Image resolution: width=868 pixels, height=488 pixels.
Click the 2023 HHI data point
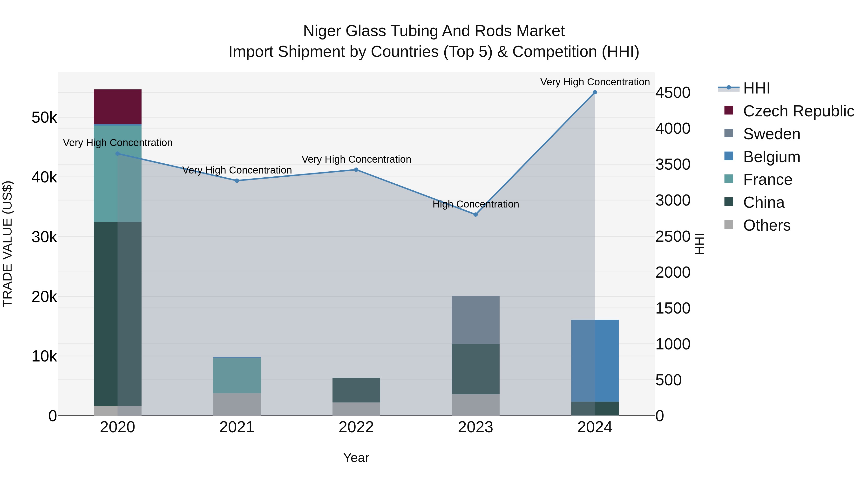pos(475,214)
